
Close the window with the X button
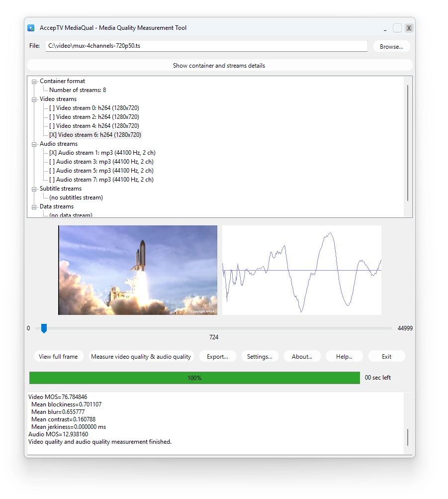[409, 28]
